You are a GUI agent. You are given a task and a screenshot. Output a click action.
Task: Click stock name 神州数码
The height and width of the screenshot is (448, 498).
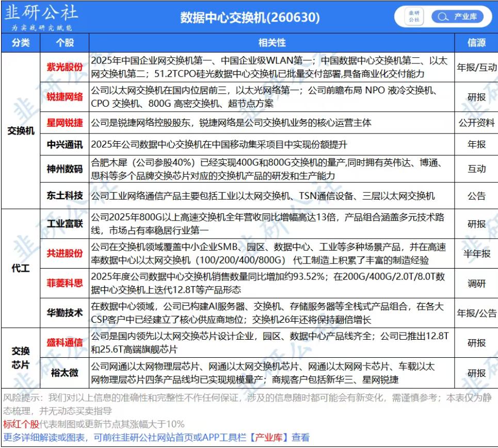(65, 169)
